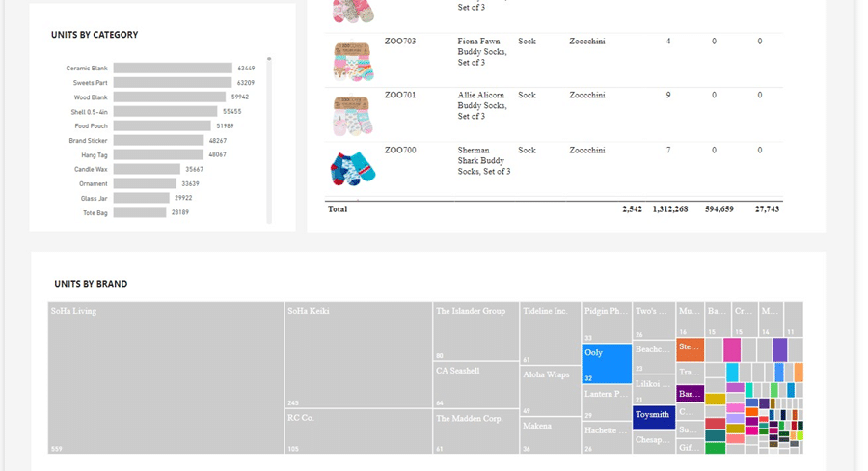Click the total value 2,542
Viewport: 868px width, 471px height.
(632, 208)
